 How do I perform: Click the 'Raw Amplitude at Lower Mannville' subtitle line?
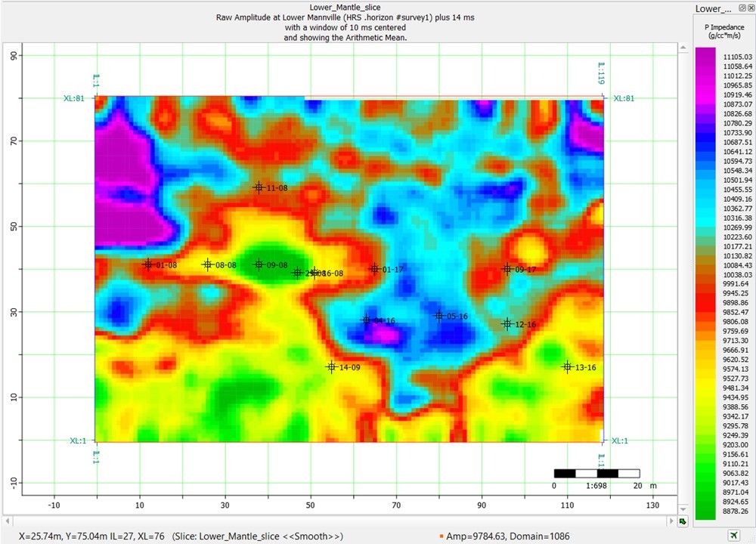tap(345, 17)
